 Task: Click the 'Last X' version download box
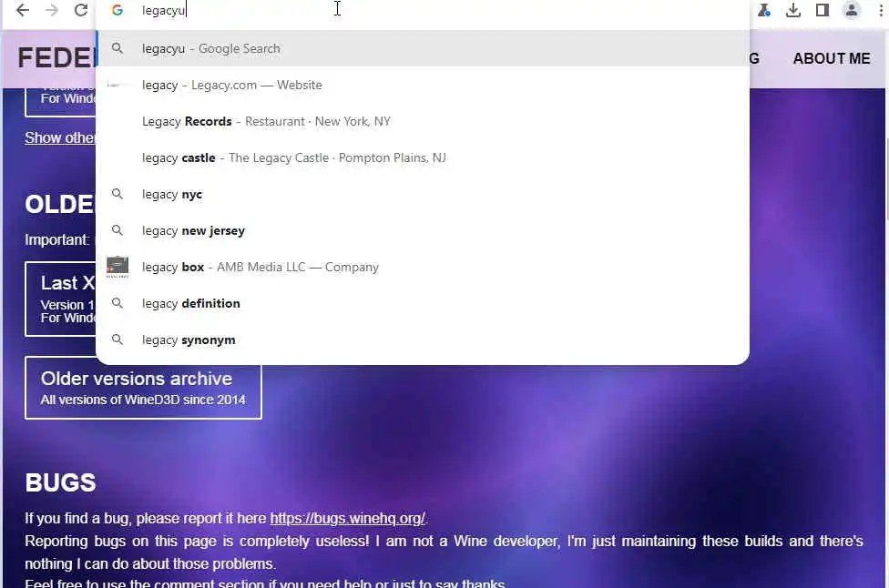[x=61, y=299]
